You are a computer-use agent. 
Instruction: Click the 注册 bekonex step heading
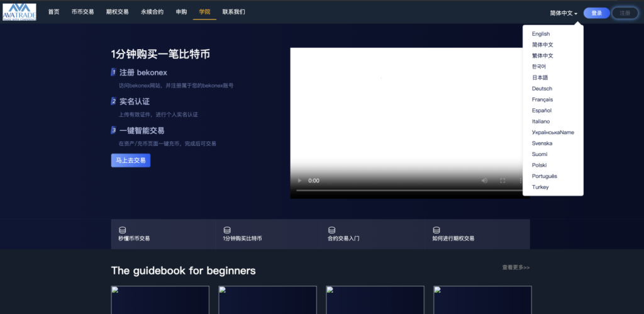[143, 73]
